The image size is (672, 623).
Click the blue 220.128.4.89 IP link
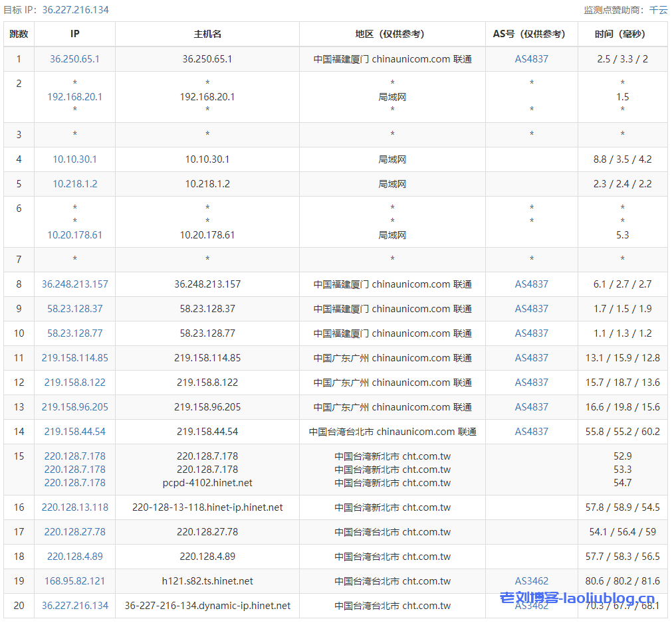(x=74, y=557)
